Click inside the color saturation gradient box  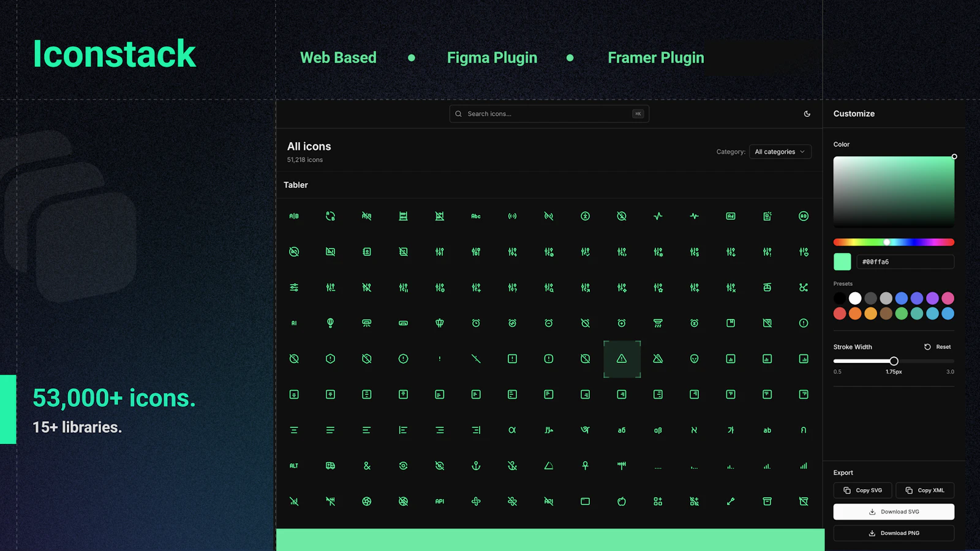click(894, 192)
